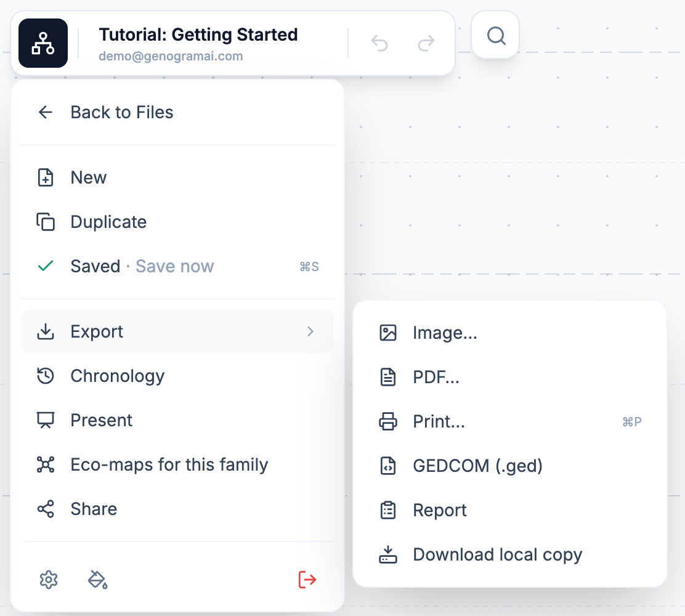This screenshot has height=616, width=685.
Task: Click the PDF document icon
Action: click(x=388, y=377)
